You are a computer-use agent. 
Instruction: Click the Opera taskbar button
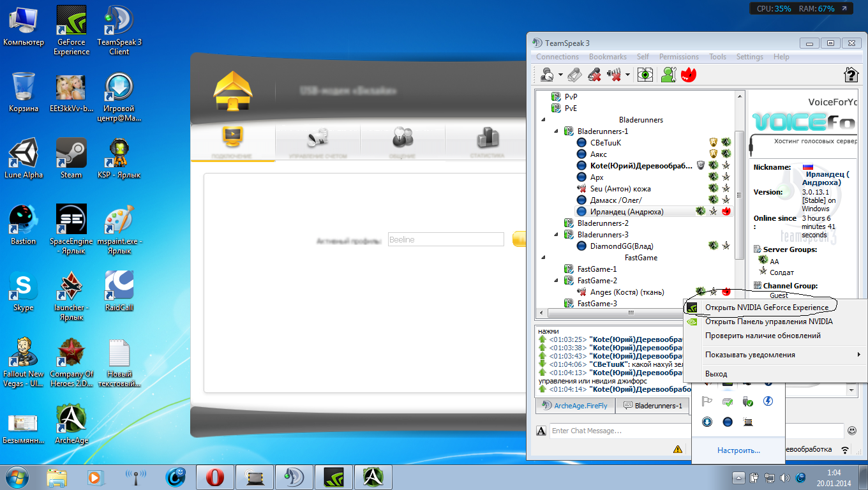coord(214,477)
